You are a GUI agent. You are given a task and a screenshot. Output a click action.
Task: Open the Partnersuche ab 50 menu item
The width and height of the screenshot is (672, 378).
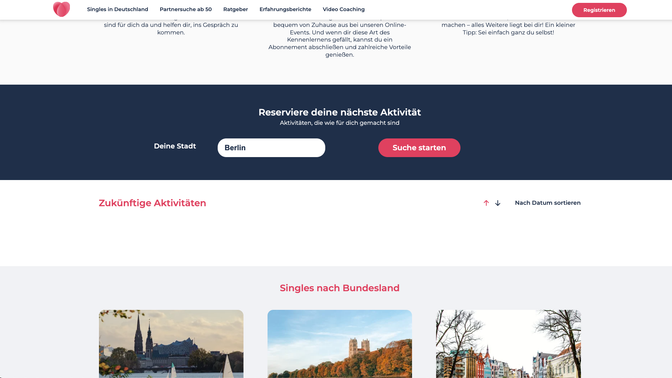(186, 9)
